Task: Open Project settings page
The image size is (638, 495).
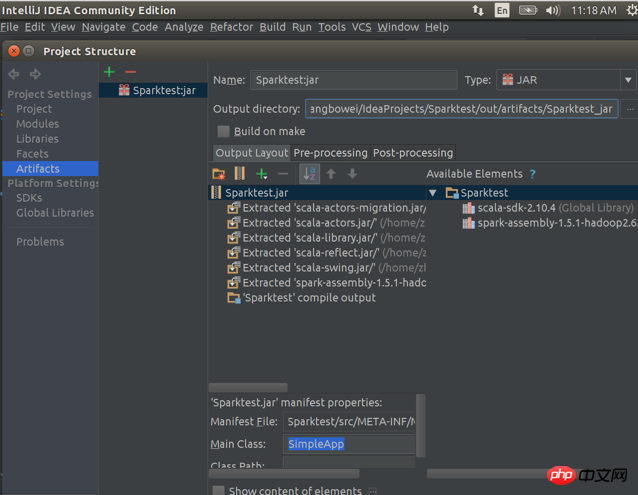Action: (x=34, y=109)
